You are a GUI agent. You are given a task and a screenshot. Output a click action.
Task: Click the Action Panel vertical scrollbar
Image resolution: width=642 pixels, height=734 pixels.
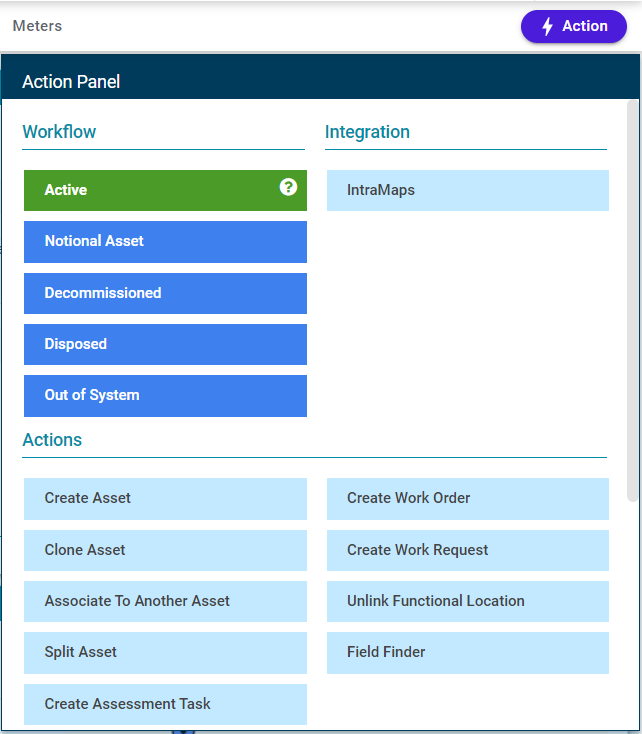coord(633,301)
